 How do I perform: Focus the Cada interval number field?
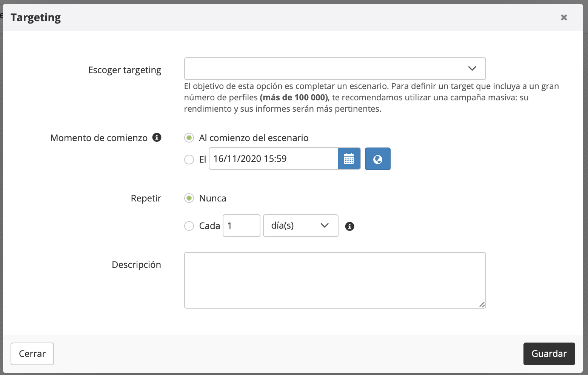[x=242, y=226]
